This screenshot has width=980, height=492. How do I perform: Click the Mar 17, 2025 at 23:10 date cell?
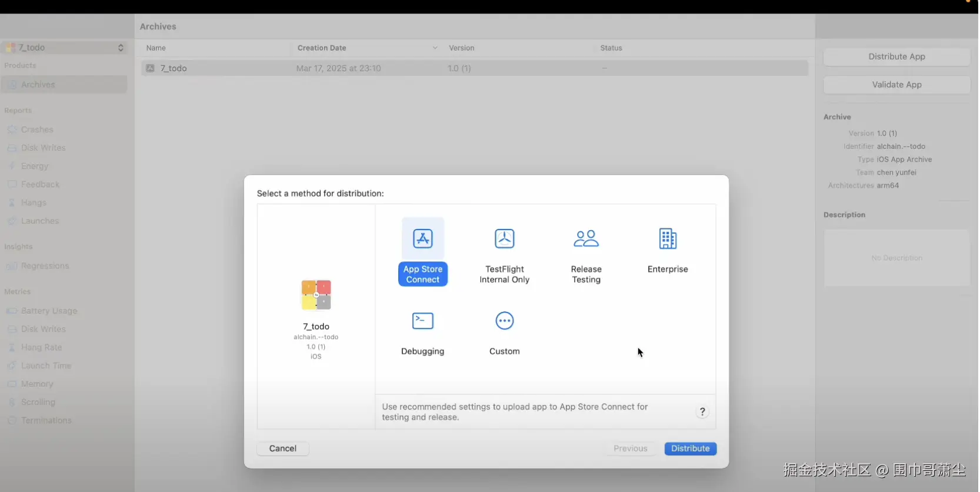click(x=338, y=68)
